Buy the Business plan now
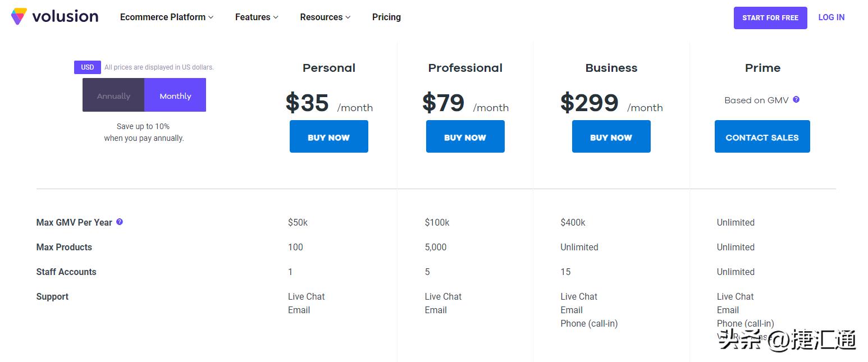Viewport: 868px width, 362px height. click(611, 137)
